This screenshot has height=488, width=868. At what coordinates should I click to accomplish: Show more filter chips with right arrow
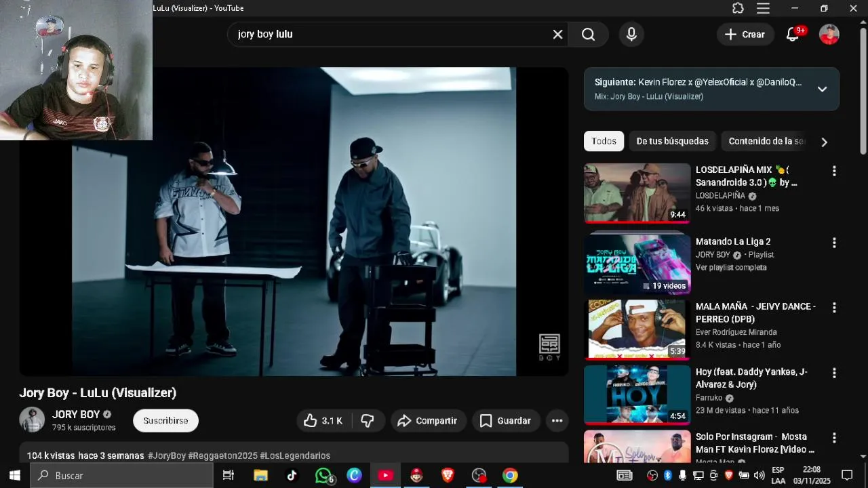pyautogui.click(x=824, y=142)
